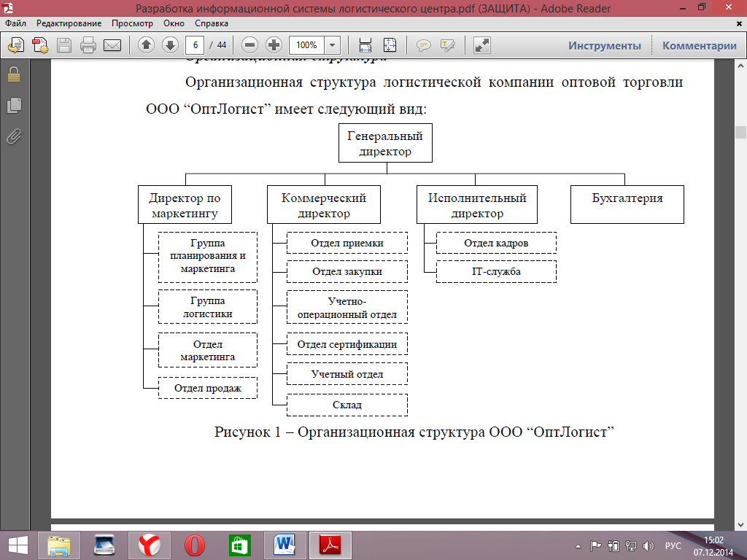Open the Файл menu
Viewport: 747px width, 560px height.
pos(16,23)
